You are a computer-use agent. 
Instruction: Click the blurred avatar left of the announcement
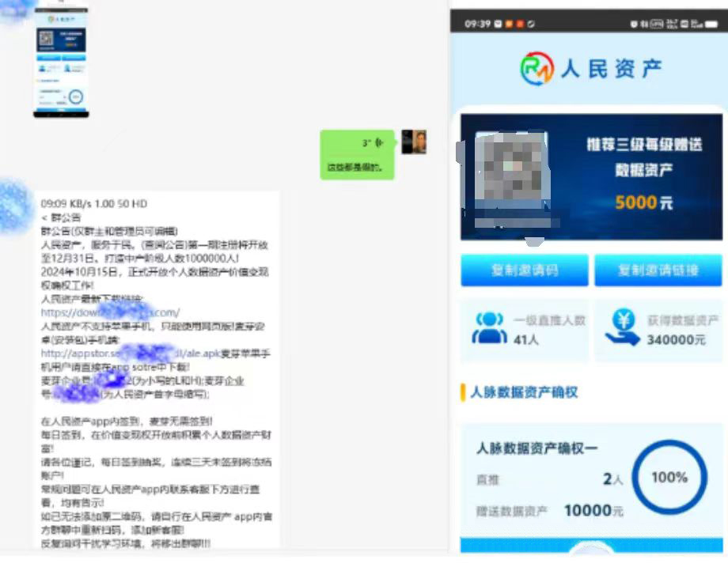point(14,207)
